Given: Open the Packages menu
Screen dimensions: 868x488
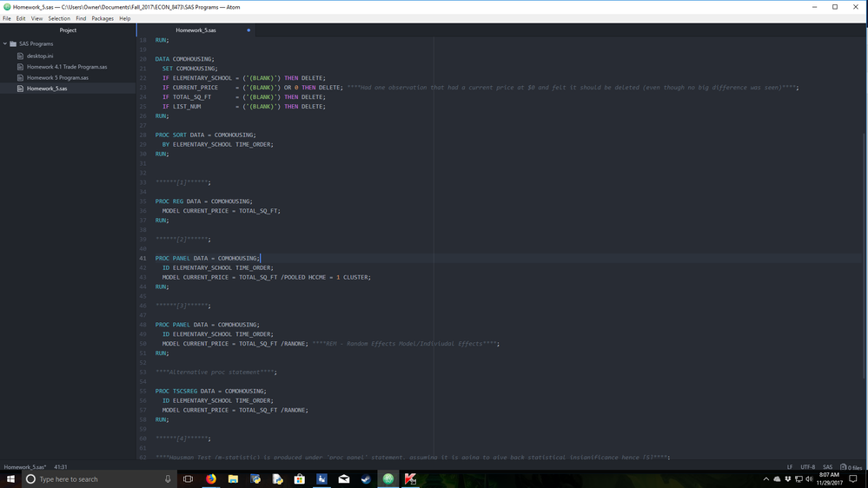Looking at the screenshot, I should point(103,18).
